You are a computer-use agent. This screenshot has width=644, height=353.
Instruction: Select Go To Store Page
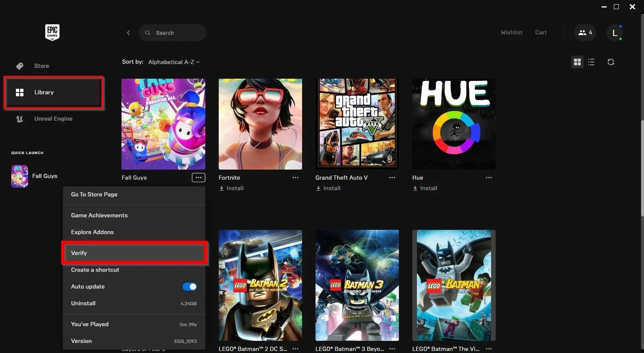tap(134, 194)
